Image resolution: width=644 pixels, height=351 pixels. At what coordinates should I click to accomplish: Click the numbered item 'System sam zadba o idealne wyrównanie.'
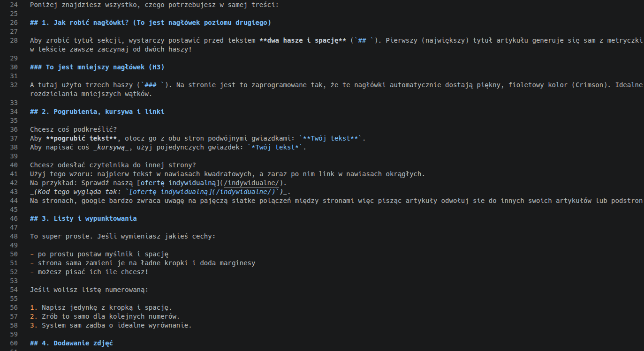pos(117,325)
